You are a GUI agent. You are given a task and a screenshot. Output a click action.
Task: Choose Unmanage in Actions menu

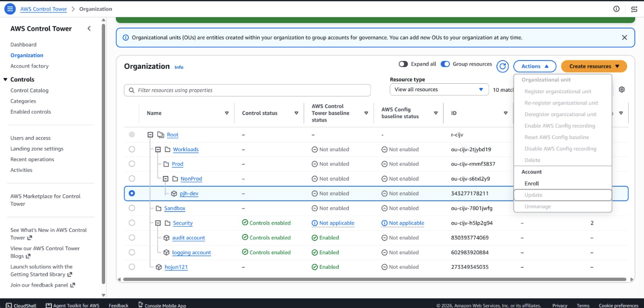click(x=563, y=206)
